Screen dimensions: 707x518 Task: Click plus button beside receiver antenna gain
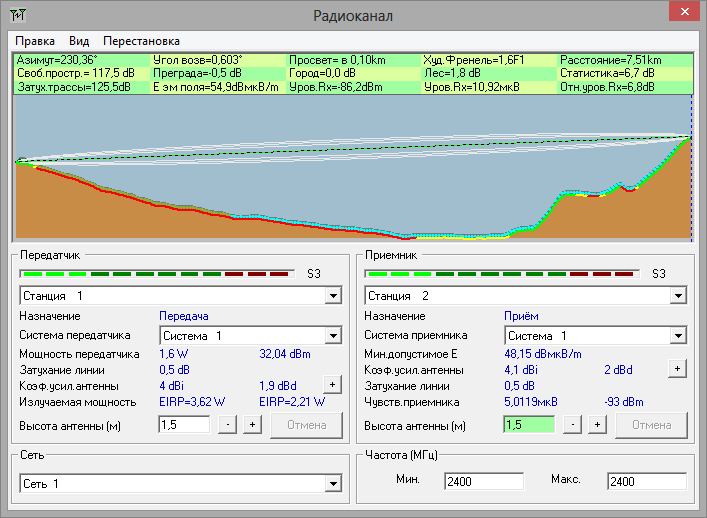coord(677,368)
